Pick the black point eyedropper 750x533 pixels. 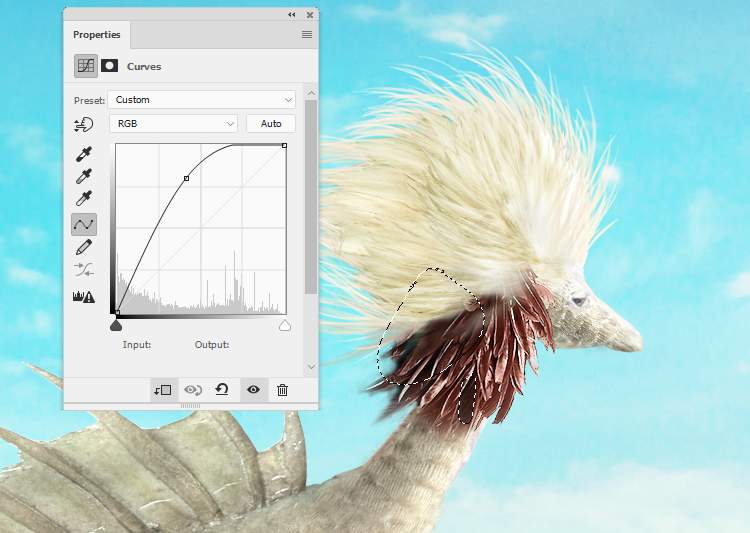(x=84, y=155)
